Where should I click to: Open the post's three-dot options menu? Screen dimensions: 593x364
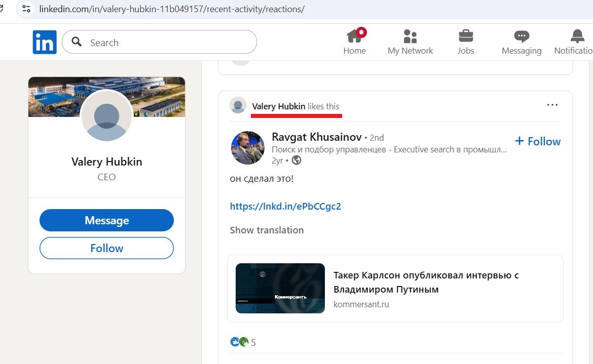click(552, 105)
